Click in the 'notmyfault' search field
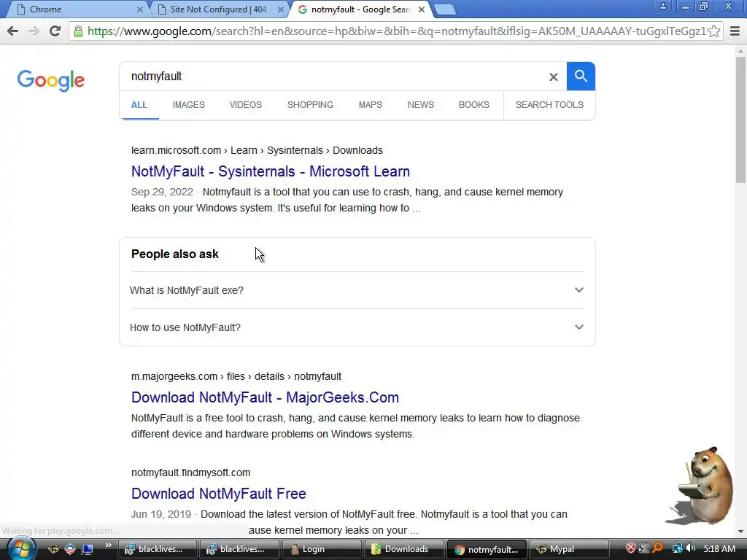 333,76
